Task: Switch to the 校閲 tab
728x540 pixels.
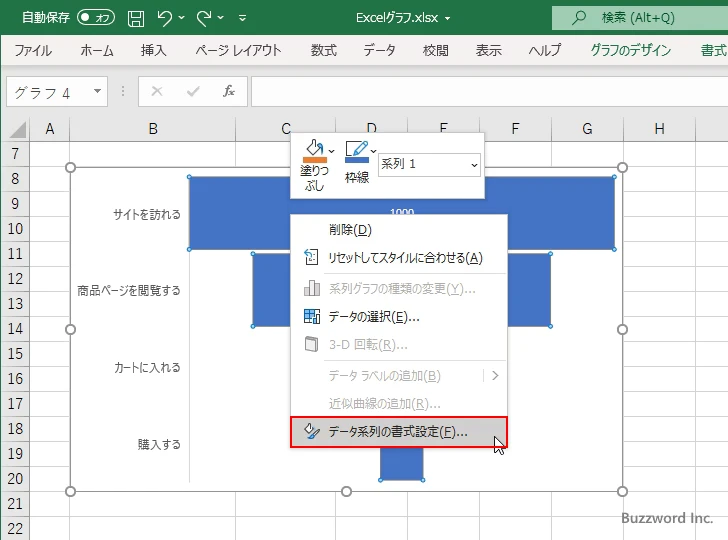Action: point(436,50)
